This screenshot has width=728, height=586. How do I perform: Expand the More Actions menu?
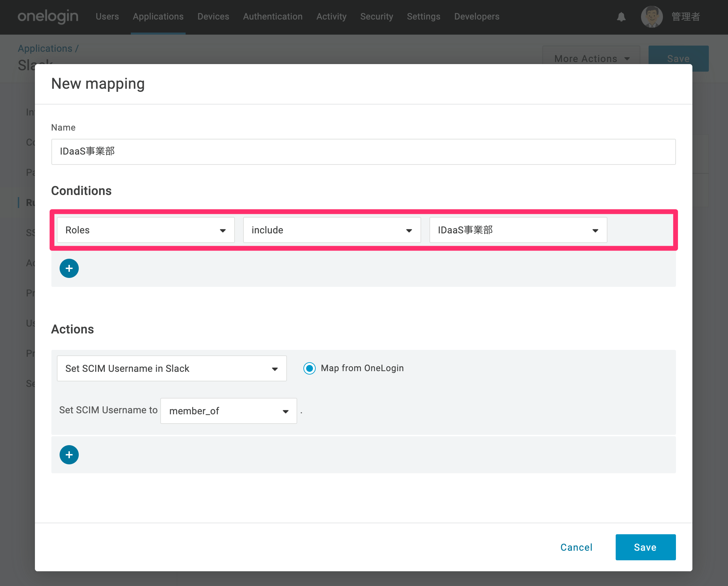pos(591,59)
